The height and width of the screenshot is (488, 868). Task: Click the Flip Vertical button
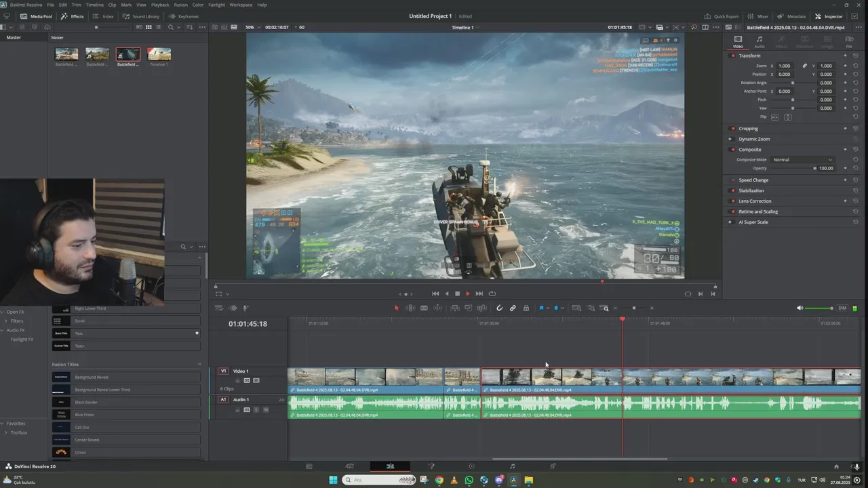point(788,117)
